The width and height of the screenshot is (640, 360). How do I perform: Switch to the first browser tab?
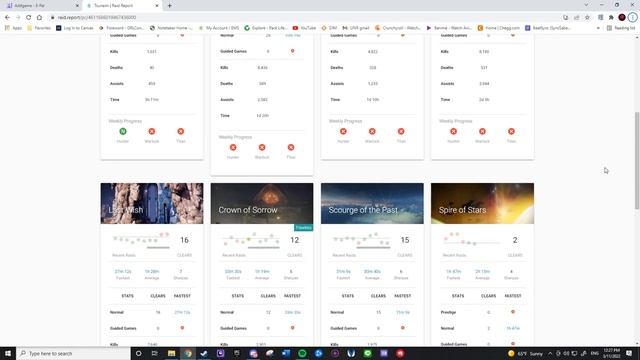click(x=41, y=6)
